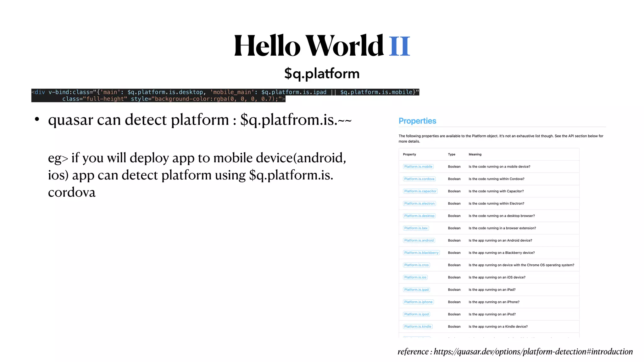This screenshot has height=362, width=644.
Task: Click the Platform.is.ipad property tag
Action: (416, 290)
